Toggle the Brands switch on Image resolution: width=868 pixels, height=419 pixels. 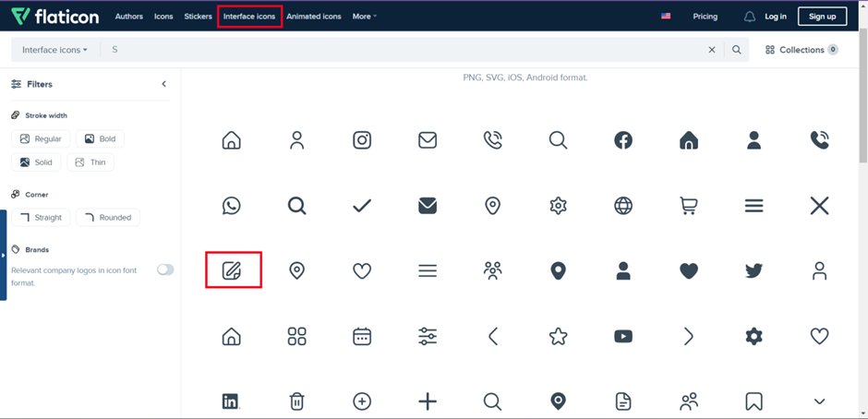pyautogui.click(x=165, y=269)
